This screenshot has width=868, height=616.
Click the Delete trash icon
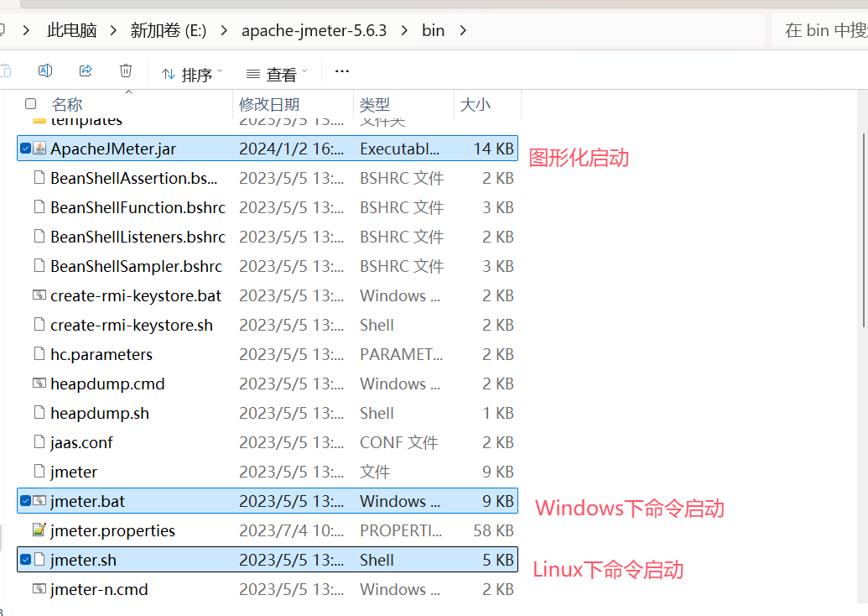(126, 70)
